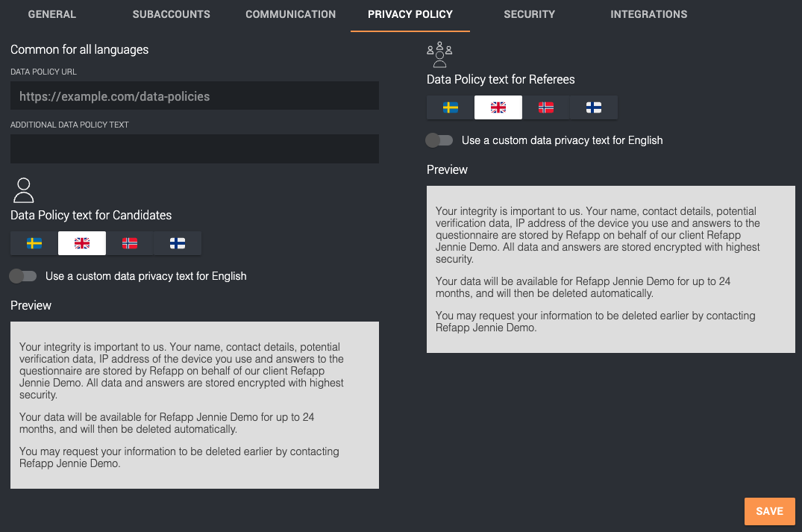
Task: Select Norwegian flag for Candidates policy text
Action: [x=130, y=243]
